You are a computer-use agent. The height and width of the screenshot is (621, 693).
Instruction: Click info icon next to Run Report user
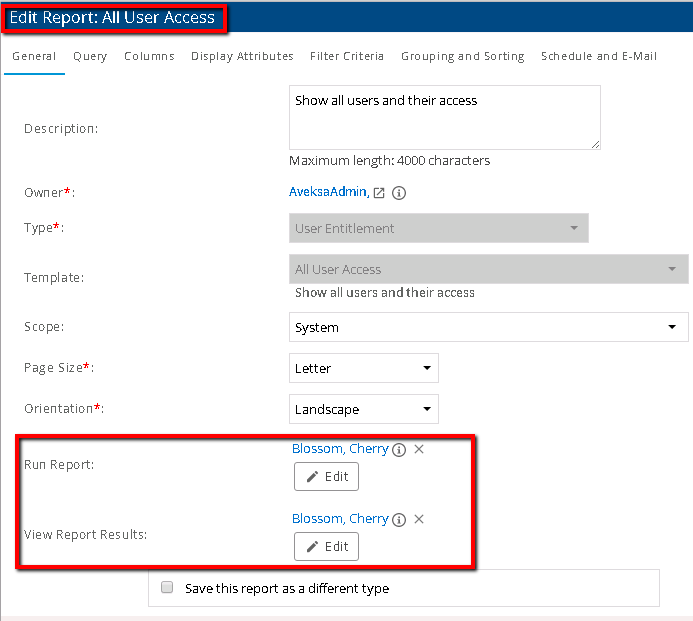(x=399, y=450)
